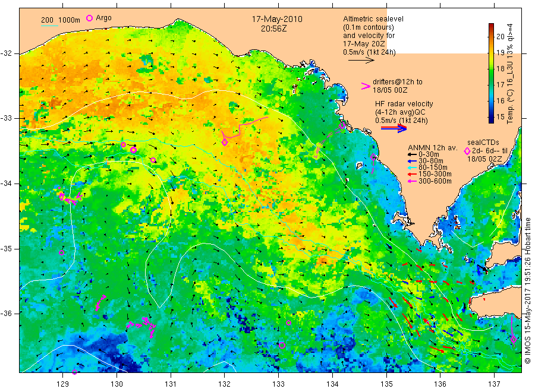
Task: Click the 133 longitude axis label
Action: tap(278, 384)
